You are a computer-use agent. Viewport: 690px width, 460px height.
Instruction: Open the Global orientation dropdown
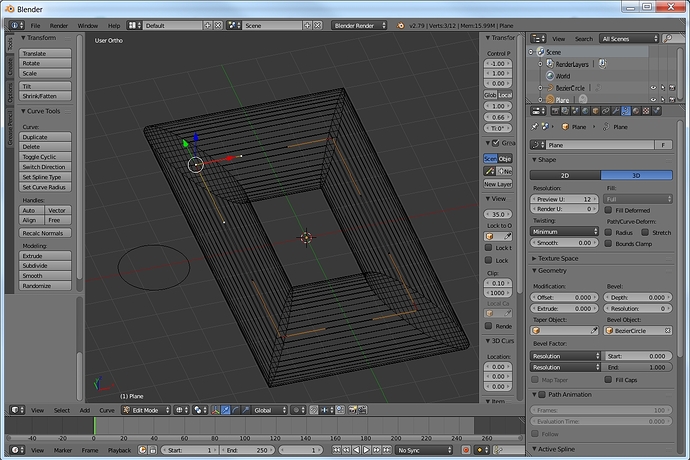coord(269,410)
